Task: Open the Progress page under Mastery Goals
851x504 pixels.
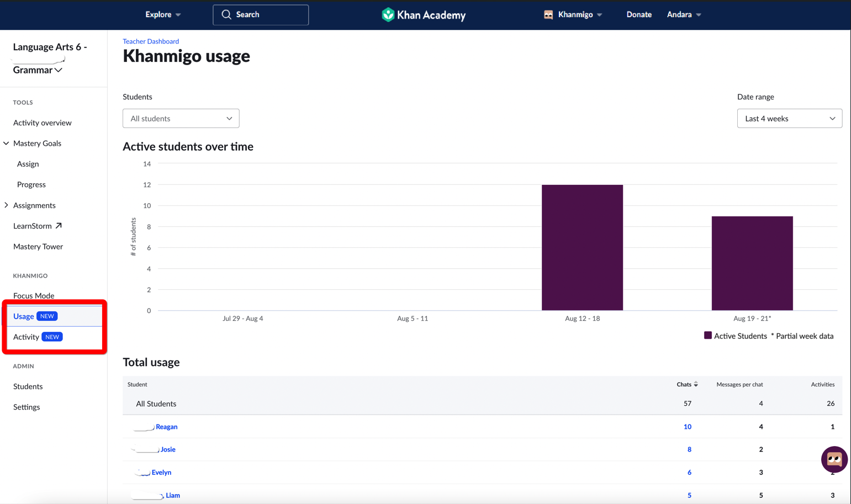Action: [x=31, y=184]
